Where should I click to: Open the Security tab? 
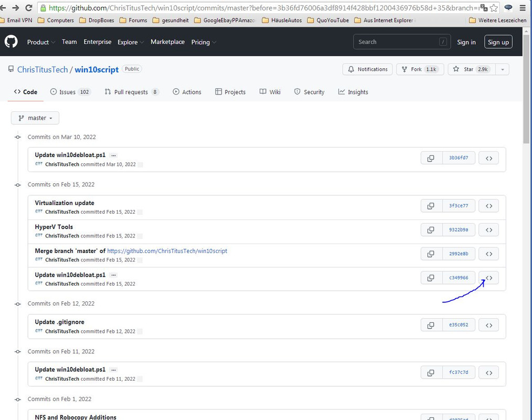coord(309,92)
